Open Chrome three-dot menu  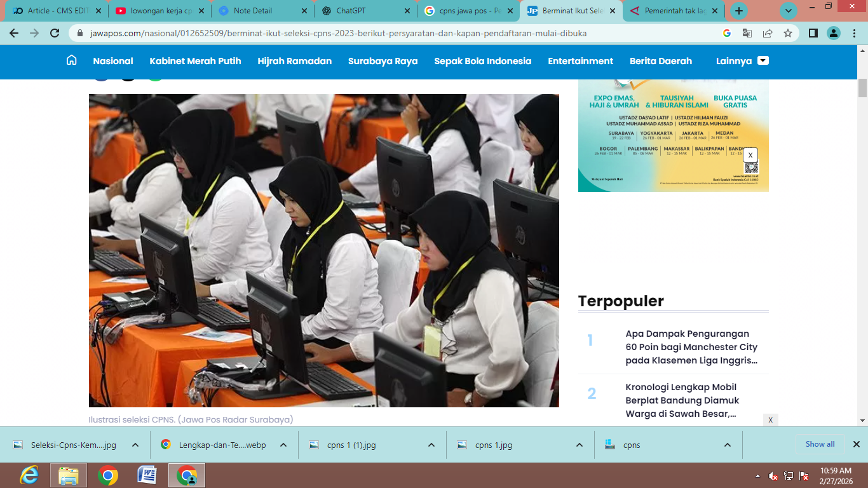tap(854, 33)
